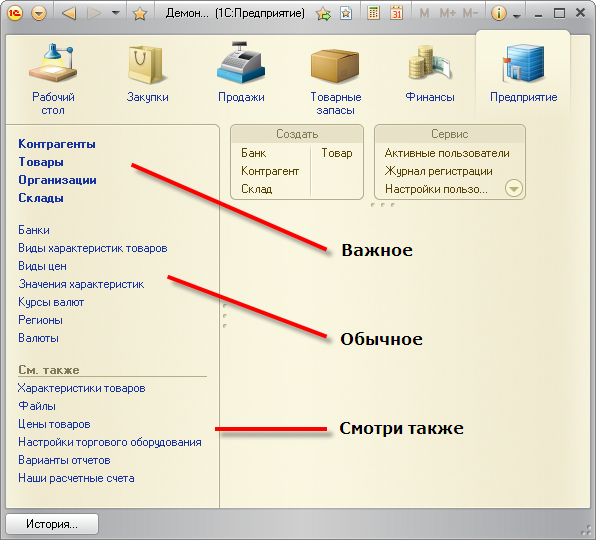Open Активные пользователи service

pyautogui.click(x=447, y=153)
